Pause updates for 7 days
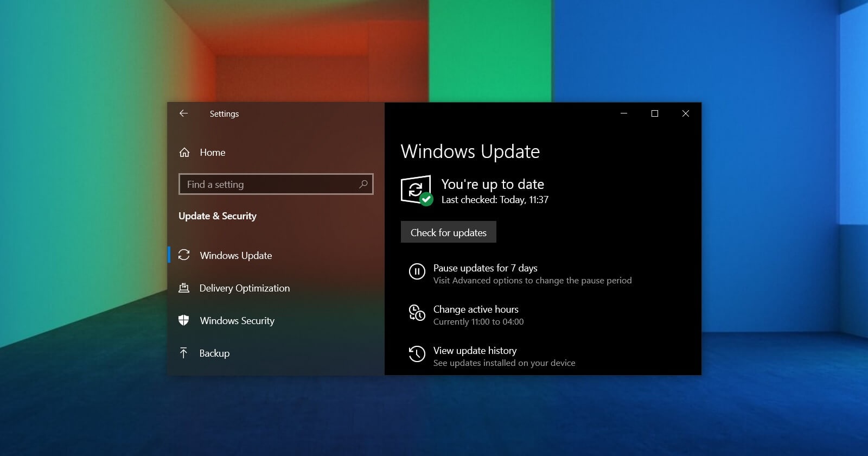This screenshot has width=868, height=456. [x=486, y=268]
